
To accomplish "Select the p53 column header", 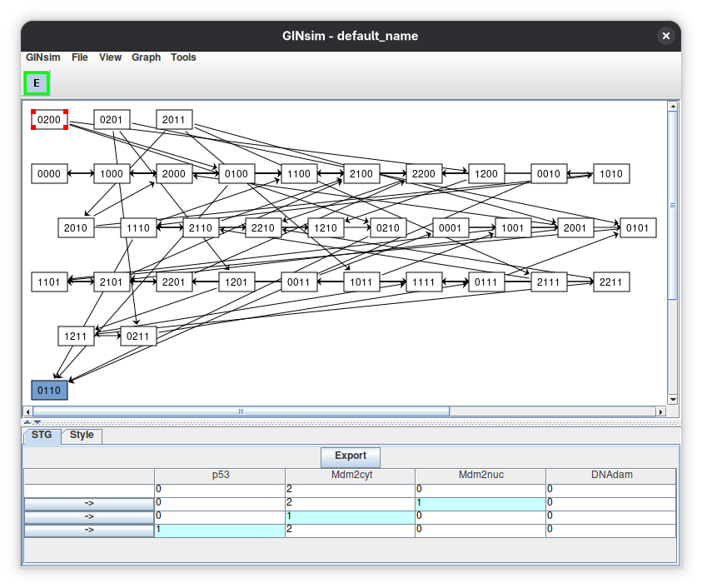I will [x=220, y=475].
